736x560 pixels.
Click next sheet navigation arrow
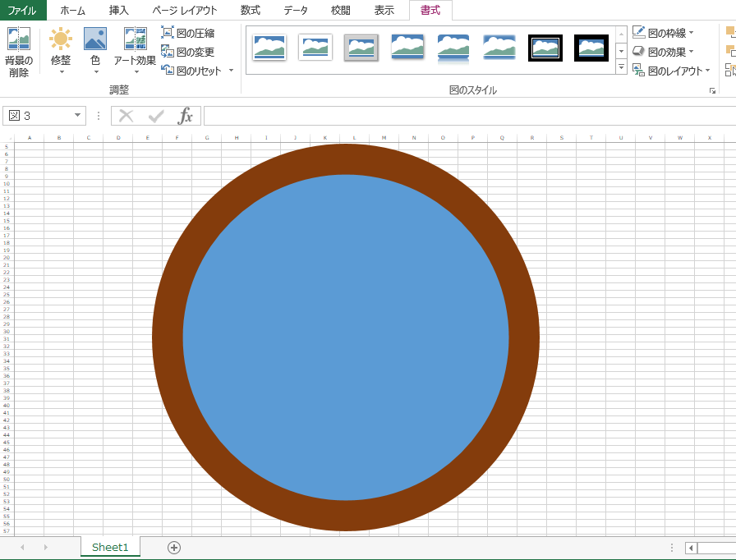tap(45, 548)
